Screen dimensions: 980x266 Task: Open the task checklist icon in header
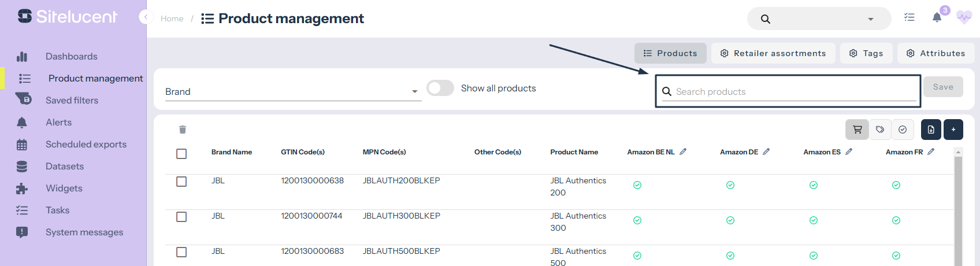click(910, 18)
